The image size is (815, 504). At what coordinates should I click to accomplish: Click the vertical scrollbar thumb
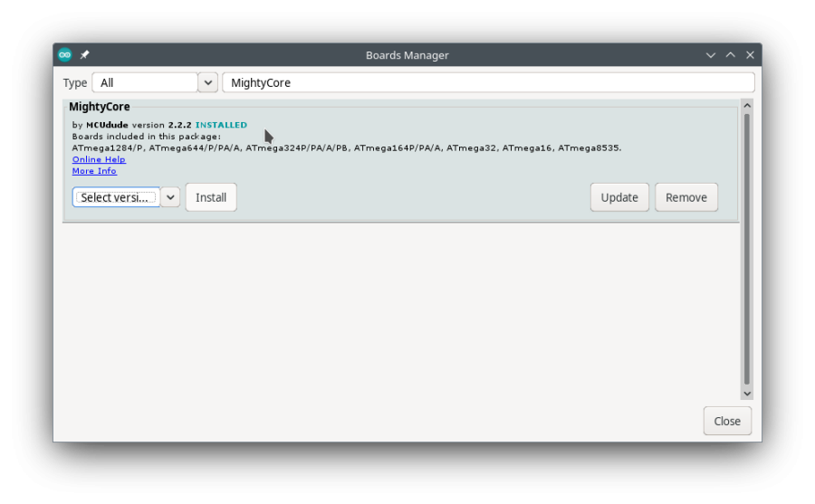coord(747,250)
